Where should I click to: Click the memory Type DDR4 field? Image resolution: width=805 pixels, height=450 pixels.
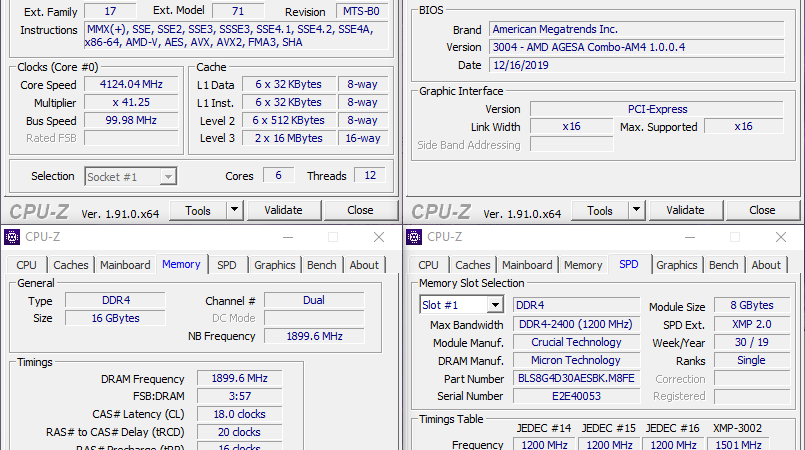pyautogui.click(x=116, y=300)
